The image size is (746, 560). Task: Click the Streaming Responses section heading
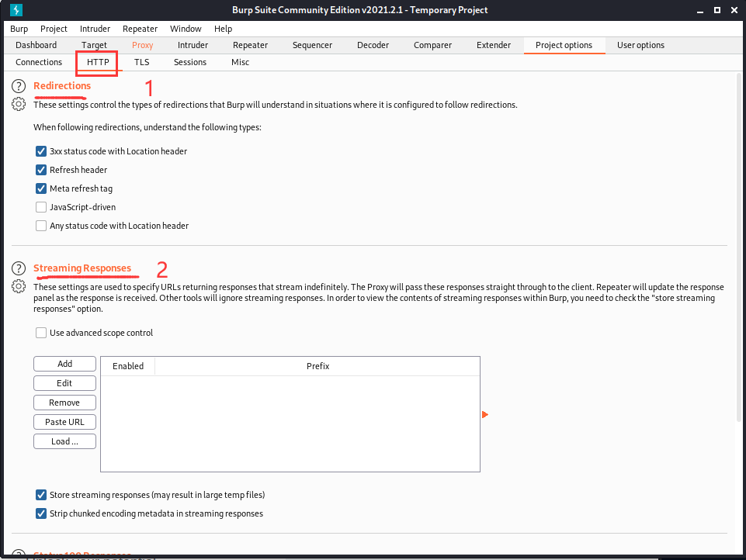pos(82,268)
